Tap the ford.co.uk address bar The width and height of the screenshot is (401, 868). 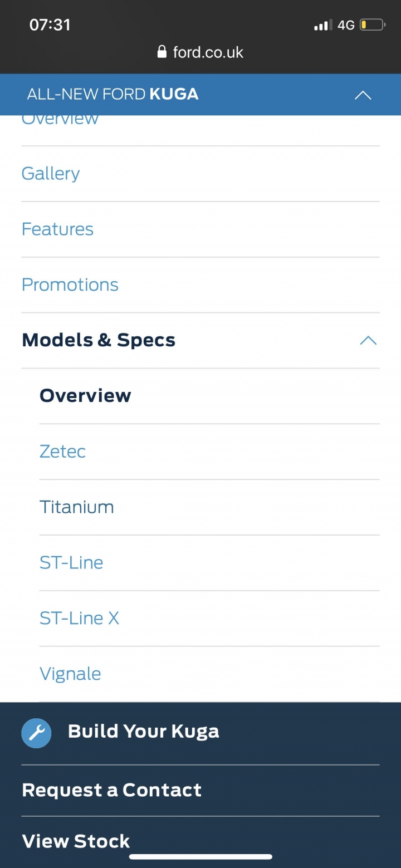click(200, 52)
